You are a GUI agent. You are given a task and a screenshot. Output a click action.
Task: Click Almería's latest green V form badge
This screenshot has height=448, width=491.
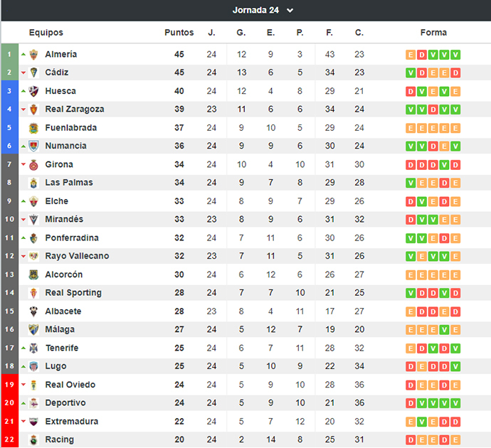(455, 55)
